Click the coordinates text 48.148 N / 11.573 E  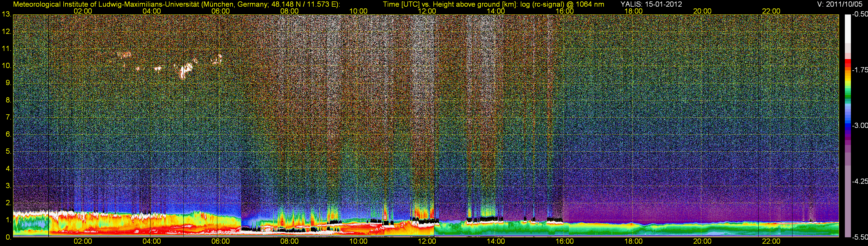pyautogui.click(x=303, y=4)
